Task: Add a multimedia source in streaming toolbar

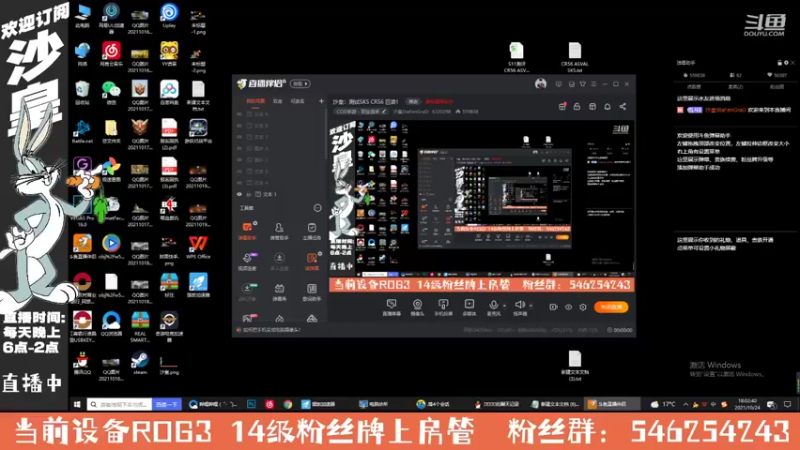Action: click(469, 307)
